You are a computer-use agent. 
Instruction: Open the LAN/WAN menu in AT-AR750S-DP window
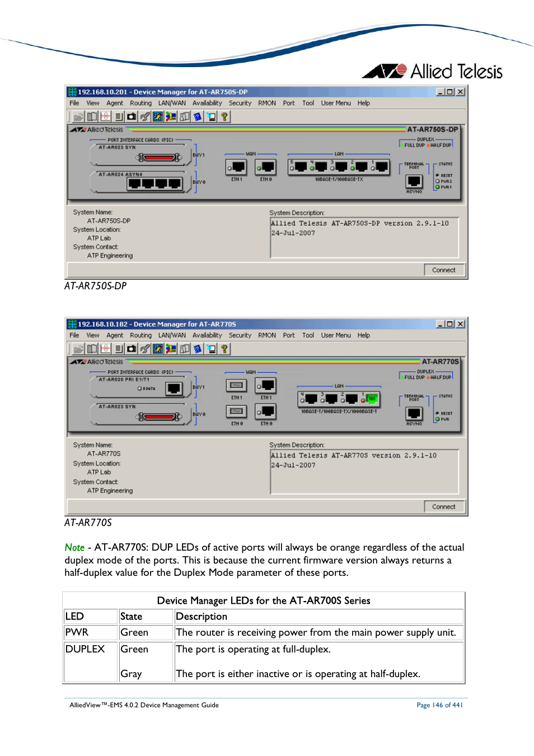172,103
